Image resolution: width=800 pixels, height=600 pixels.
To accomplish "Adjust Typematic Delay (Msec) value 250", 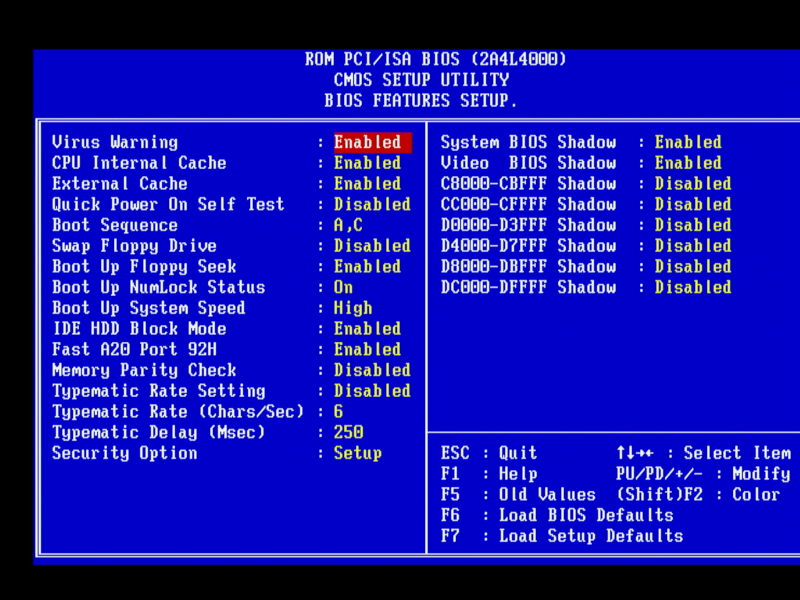I will (348, 433).
